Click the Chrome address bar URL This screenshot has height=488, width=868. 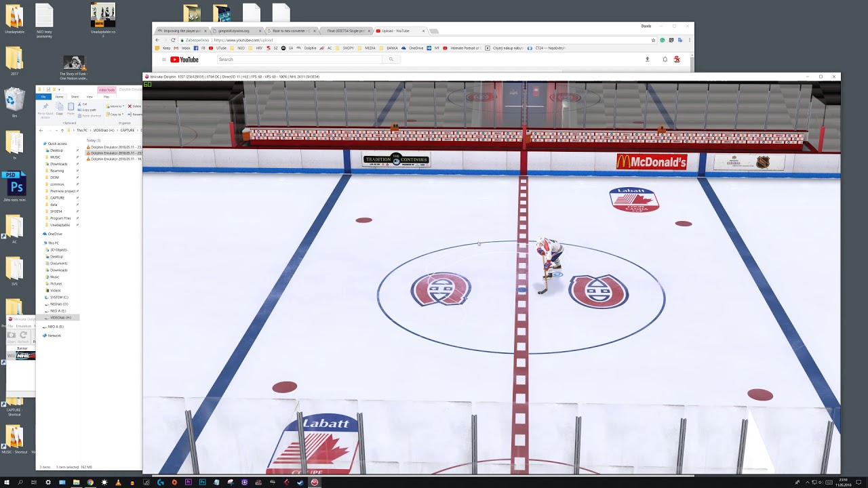coord(243,40)
